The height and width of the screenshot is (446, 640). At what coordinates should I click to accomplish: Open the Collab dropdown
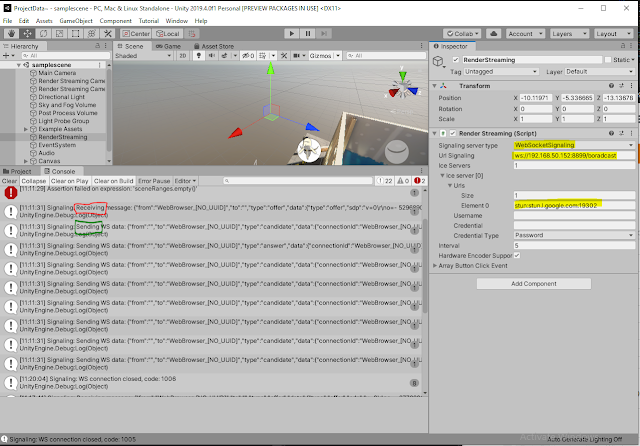point(462,33)
